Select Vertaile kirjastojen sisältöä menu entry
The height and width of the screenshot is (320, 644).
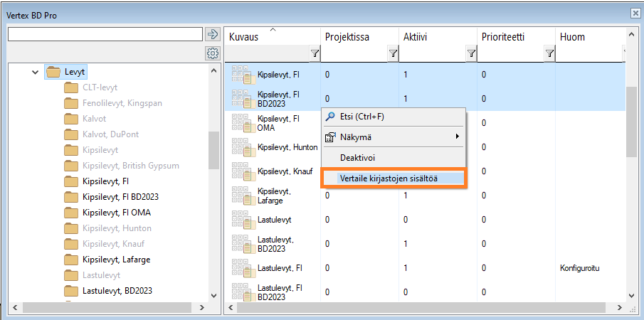(388, 178)
